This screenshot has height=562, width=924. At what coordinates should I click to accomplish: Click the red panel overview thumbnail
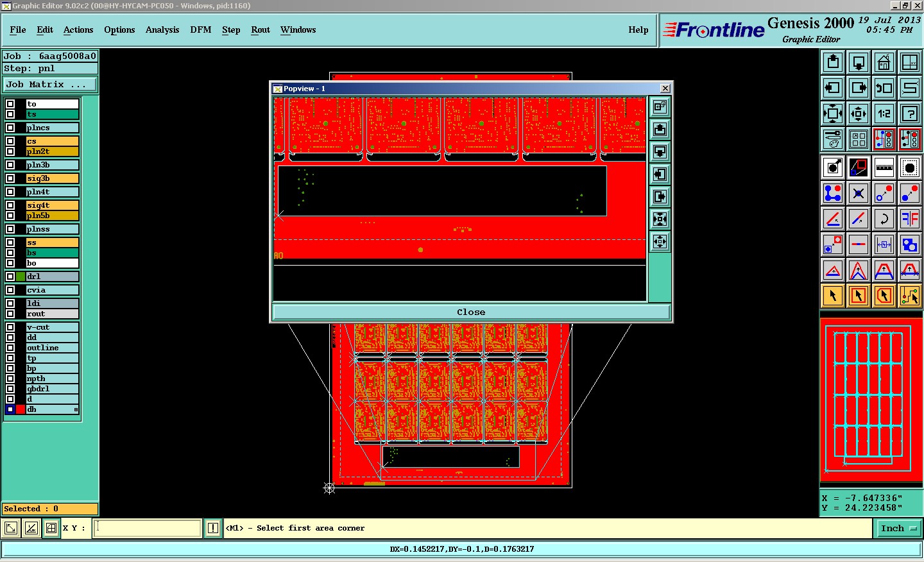871,400
